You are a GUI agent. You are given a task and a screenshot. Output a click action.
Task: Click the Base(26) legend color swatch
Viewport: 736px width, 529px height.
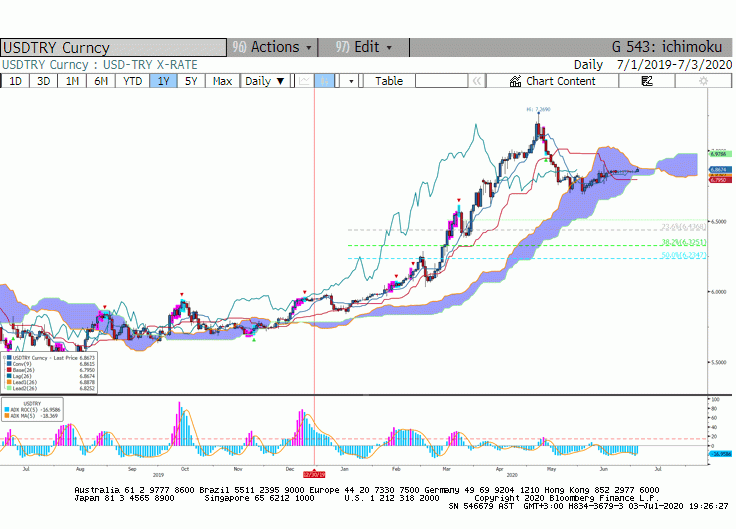(9, 370)
